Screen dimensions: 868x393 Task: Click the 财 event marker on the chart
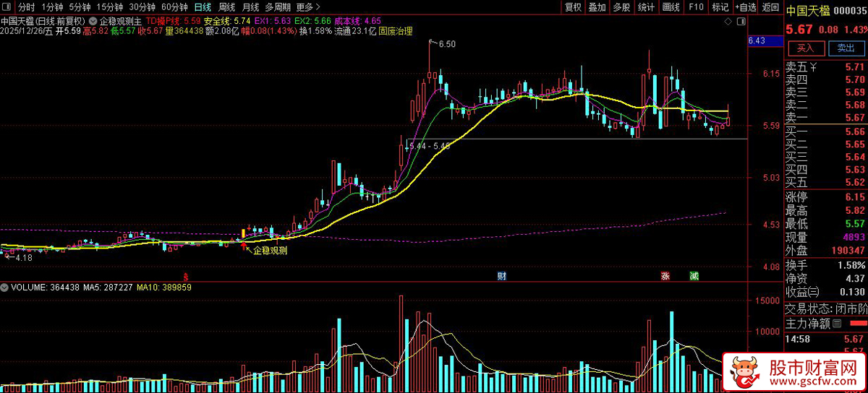point(501,277)
